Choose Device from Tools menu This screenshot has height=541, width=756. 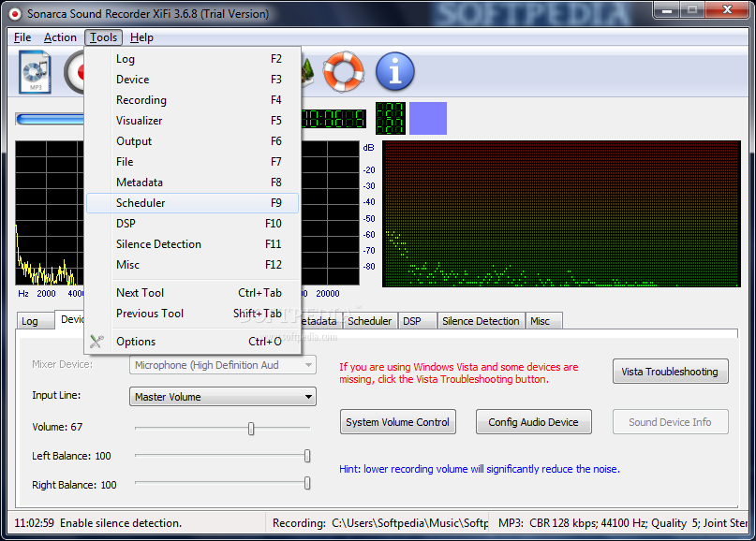tap(192, 80)
